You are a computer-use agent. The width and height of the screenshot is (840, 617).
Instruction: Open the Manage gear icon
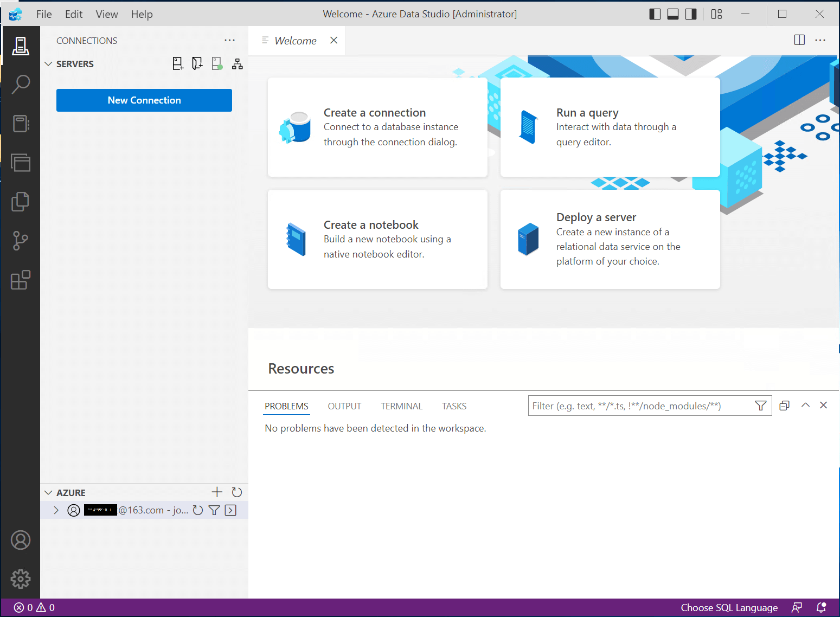coord(21,579)
